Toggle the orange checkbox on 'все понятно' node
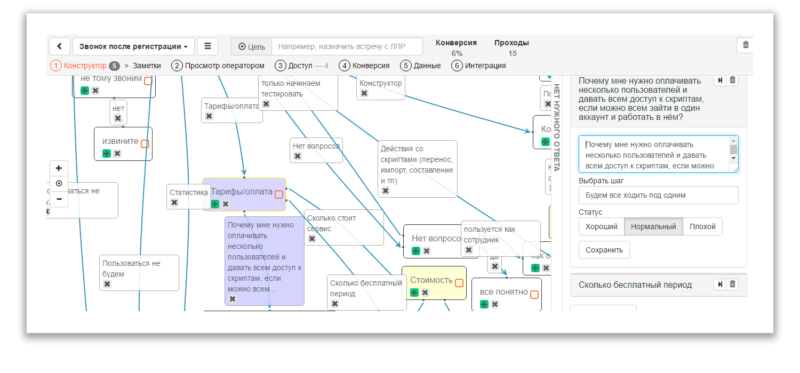 pyautogui.click(x=534, y=294)
